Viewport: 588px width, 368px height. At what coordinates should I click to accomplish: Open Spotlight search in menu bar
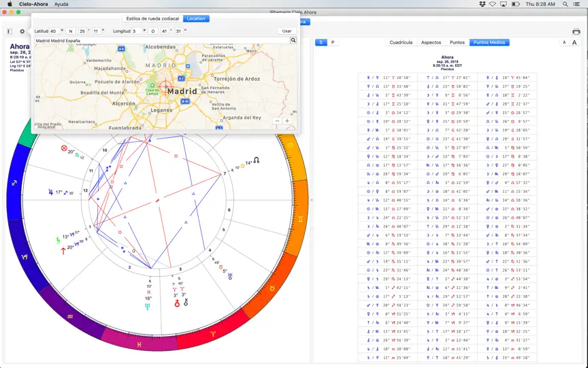coord(565,4)
